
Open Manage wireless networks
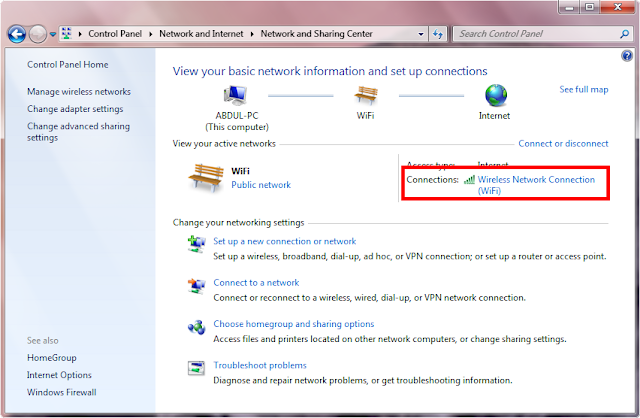[x=79, y=92]
